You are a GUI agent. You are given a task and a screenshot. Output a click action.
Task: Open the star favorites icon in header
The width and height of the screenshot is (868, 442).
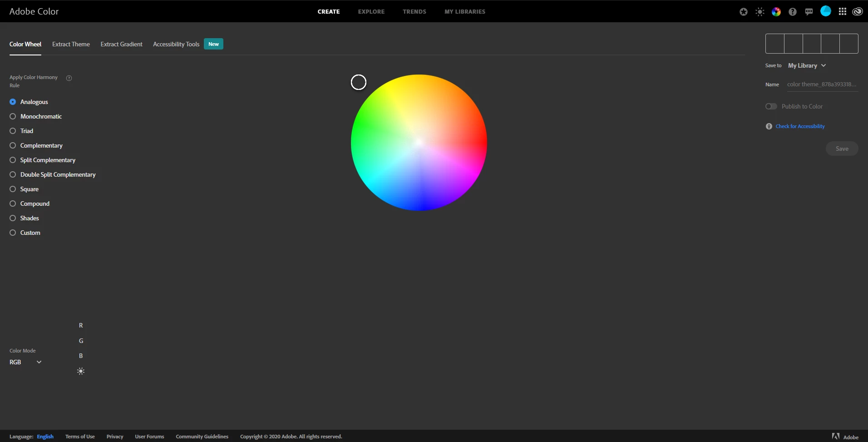point(743,12)
